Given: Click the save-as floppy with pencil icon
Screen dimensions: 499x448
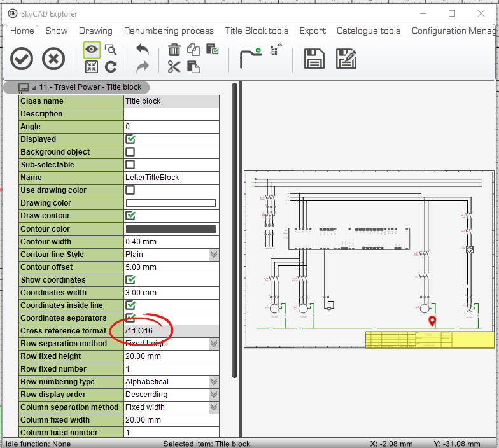Looking at the screenshot, I should (346, 59).
